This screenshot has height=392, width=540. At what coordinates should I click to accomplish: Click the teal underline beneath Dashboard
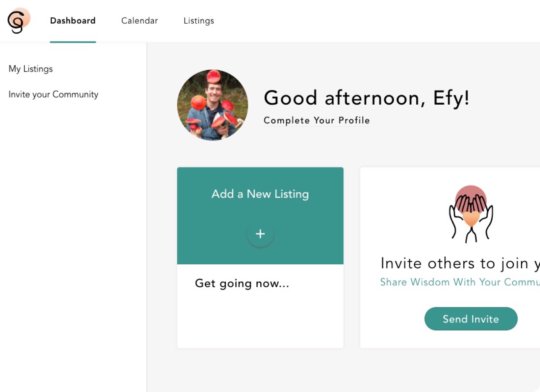click(x=73, y=42)
